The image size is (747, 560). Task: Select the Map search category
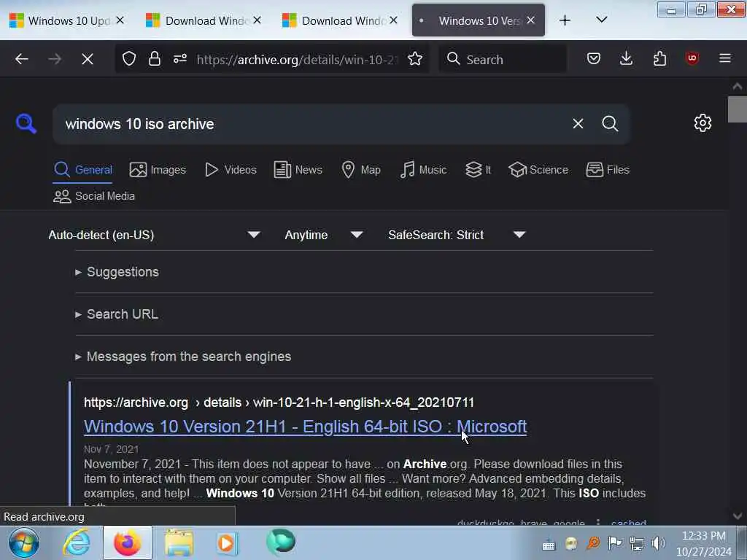pos(361,170)
